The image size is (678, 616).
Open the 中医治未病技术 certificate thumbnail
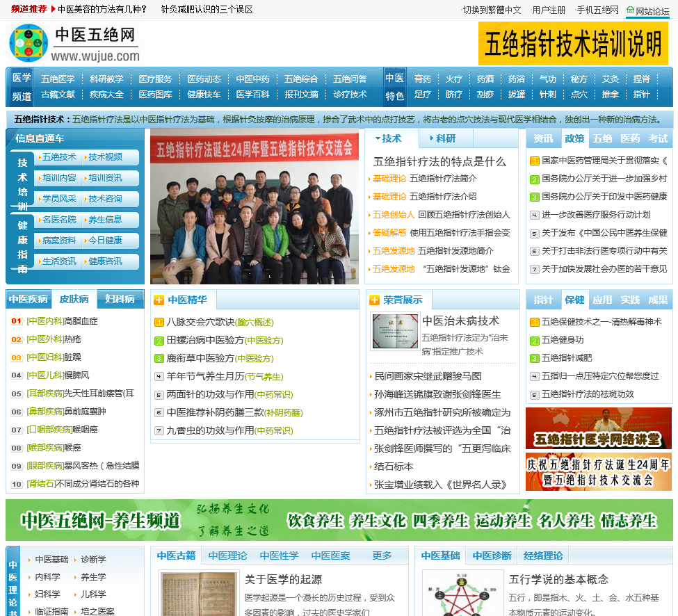[395, 331]
